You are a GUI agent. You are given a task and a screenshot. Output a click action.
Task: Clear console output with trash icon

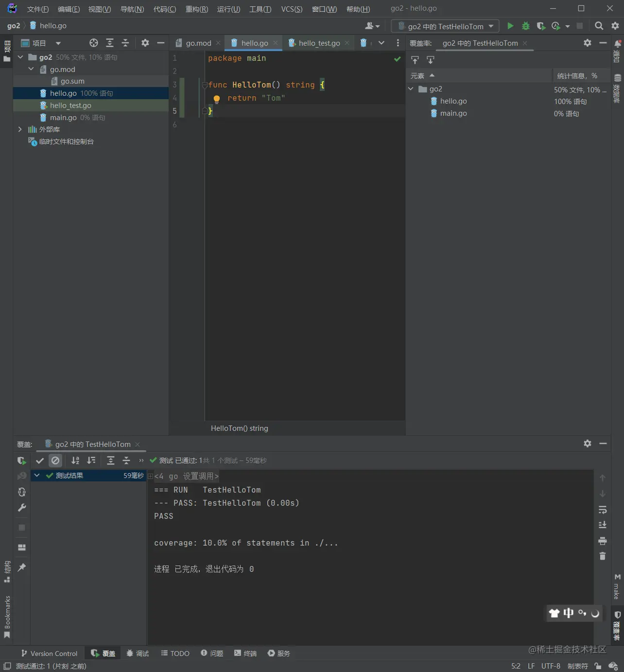(x=603, y=556)
